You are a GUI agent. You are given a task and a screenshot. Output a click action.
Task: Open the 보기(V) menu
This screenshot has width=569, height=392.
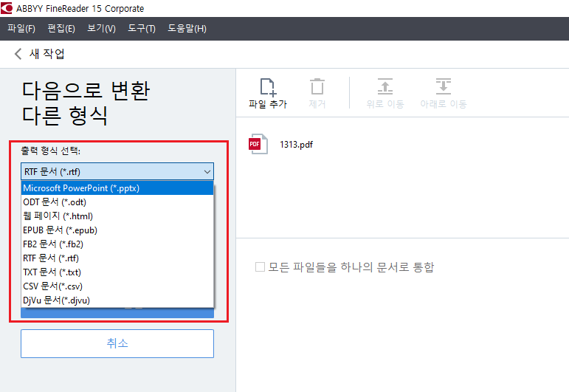[x=102, y=28]
